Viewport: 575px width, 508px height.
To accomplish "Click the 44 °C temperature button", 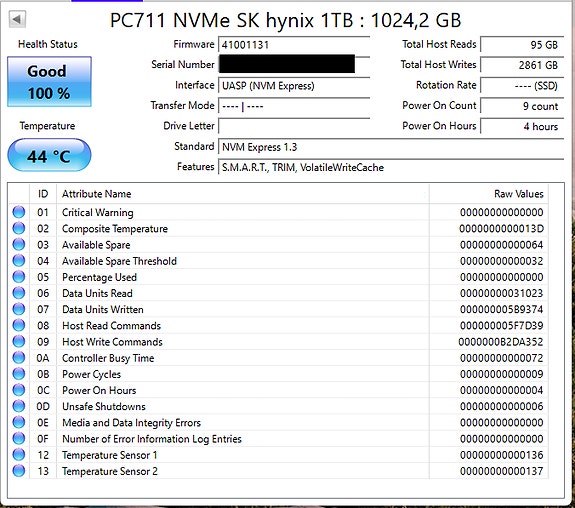I will click(x=49, y=155).
